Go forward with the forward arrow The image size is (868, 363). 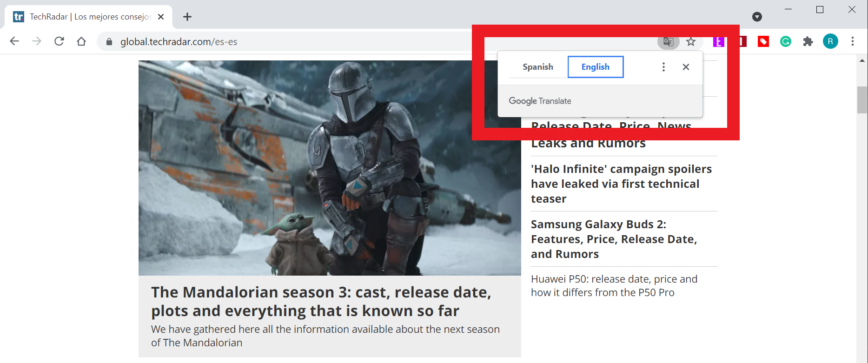37,41
